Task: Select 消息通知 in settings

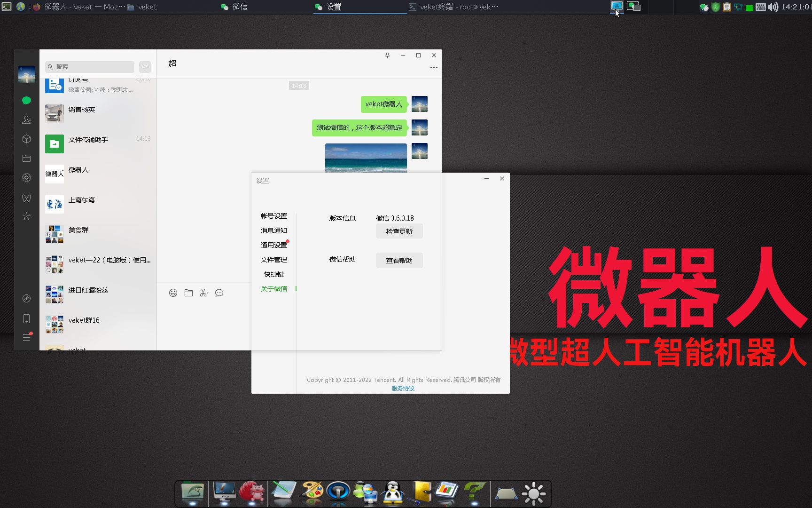Action: (274, 230)
